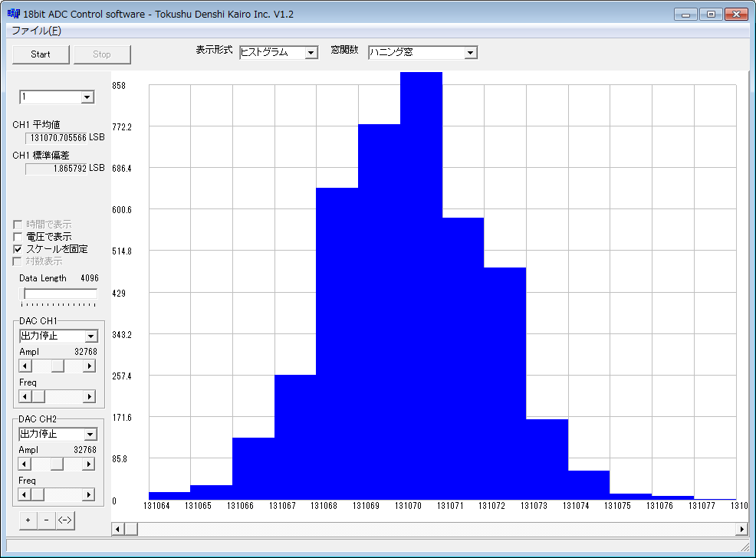The height and width of the screenshot is (558, 756).
Task: Click the plus zoom-in button
Action: (28, 520)
